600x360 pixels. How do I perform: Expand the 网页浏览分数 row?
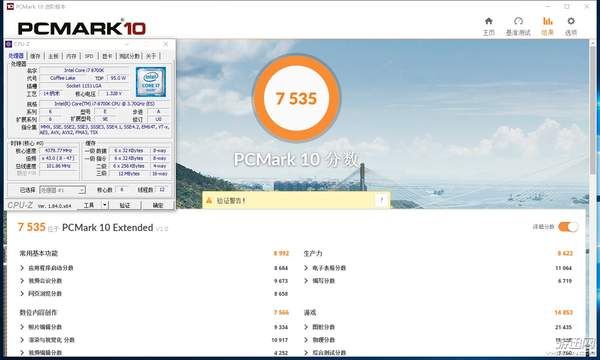point(22,293)
